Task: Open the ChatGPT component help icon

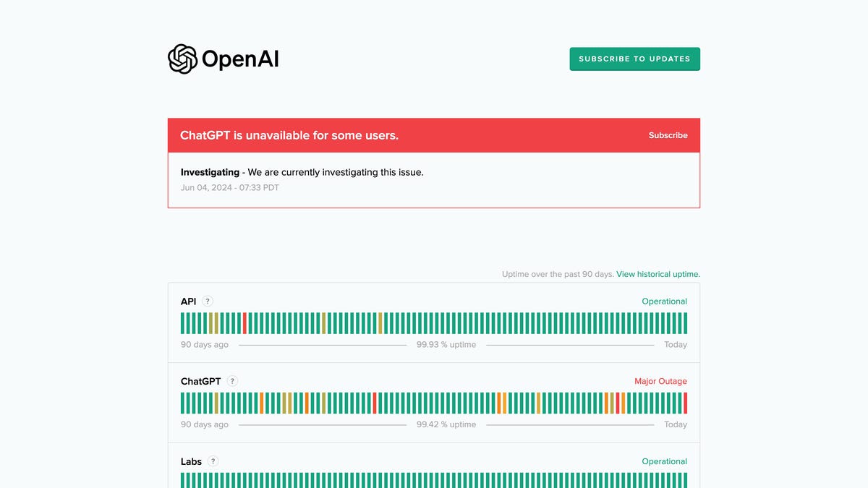Action: pyautogui.click(x=232, y=380)
